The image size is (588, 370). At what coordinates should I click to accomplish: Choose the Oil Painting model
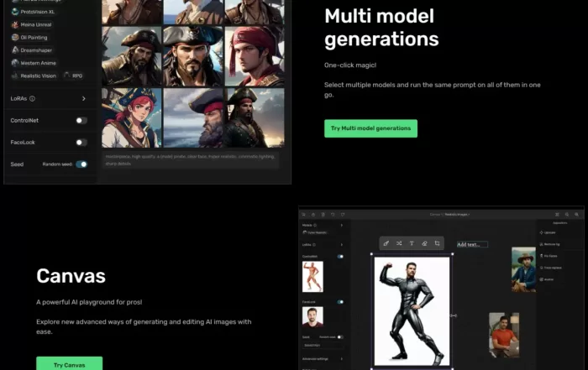coord(29,38)
